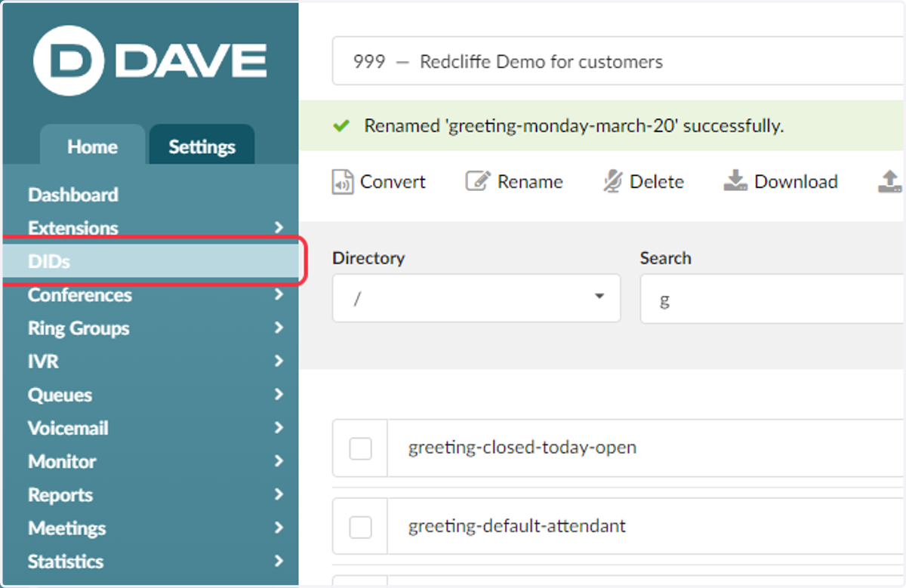Select Conferences in the sidebar
906x588 pixels.
(80, 294)
